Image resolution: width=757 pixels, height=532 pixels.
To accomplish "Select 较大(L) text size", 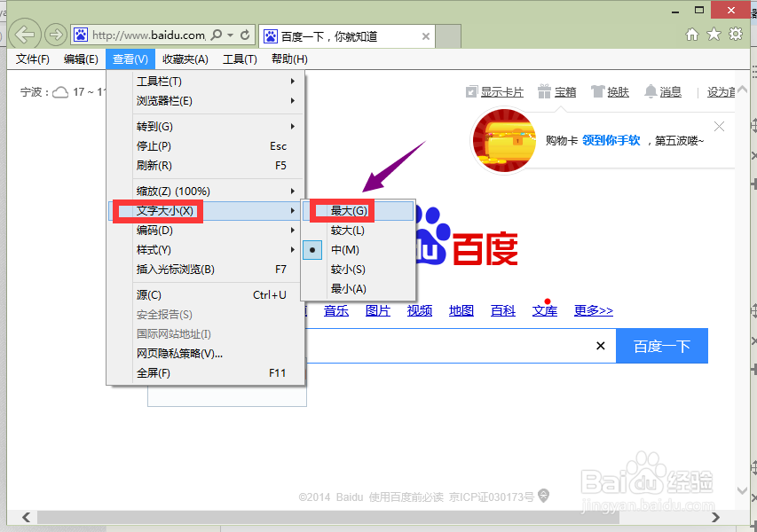I will 358,231.
